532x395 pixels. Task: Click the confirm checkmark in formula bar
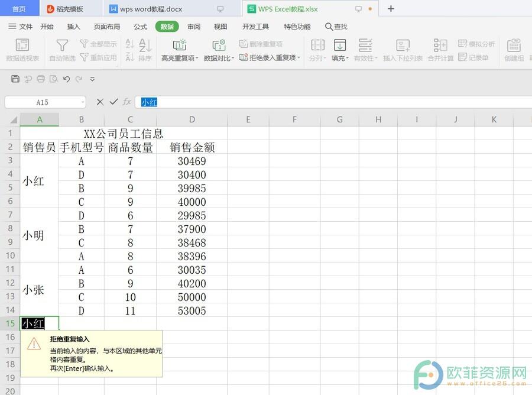(113, 102)
